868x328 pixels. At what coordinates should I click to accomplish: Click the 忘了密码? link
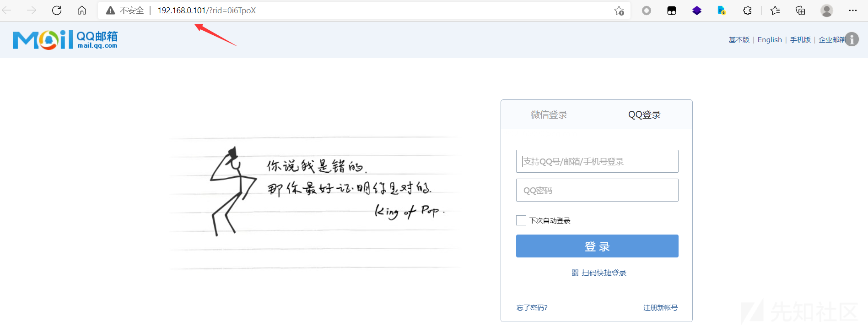(x=532, y=308)
